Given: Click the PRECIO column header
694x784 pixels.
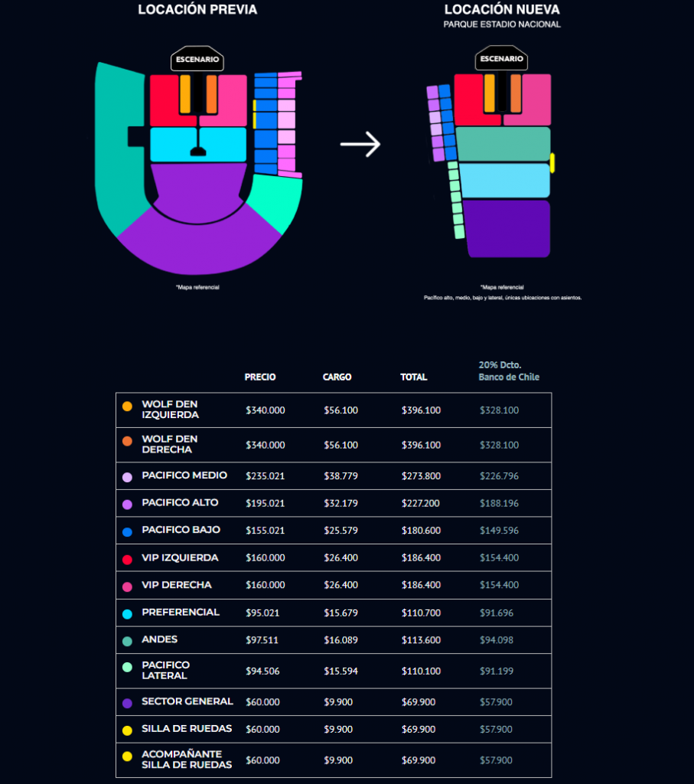Looking at the screenshot, I should click(x=260, y=377).
